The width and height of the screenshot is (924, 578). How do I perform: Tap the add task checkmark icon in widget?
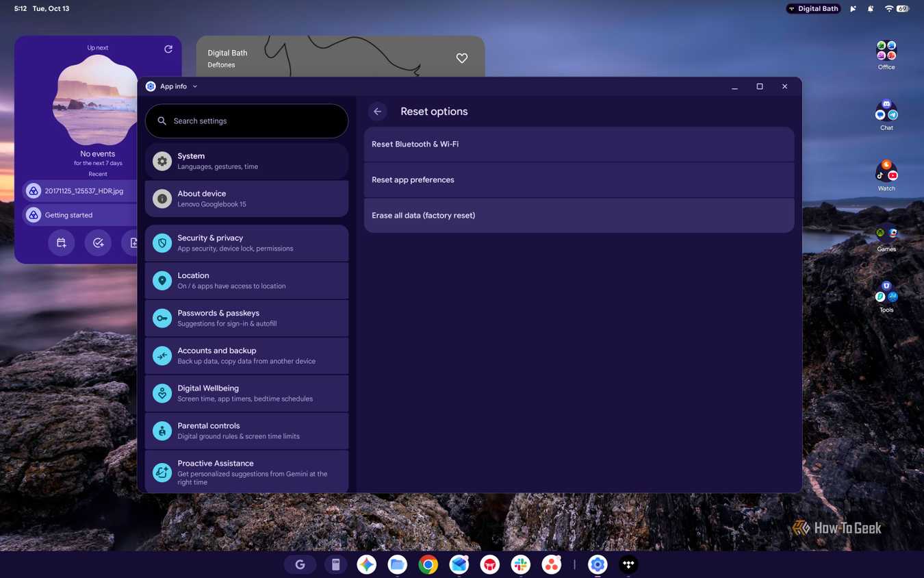click(x=98, y=242)
